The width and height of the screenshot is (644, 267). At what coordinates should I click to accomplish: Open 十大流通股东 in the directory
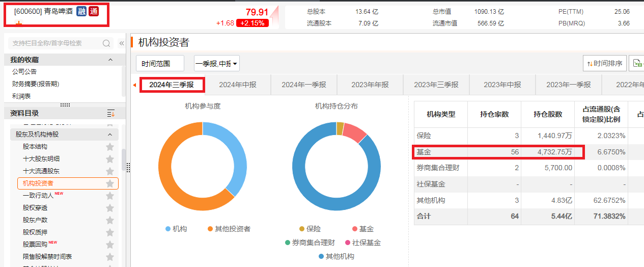[x=41, y=171]
